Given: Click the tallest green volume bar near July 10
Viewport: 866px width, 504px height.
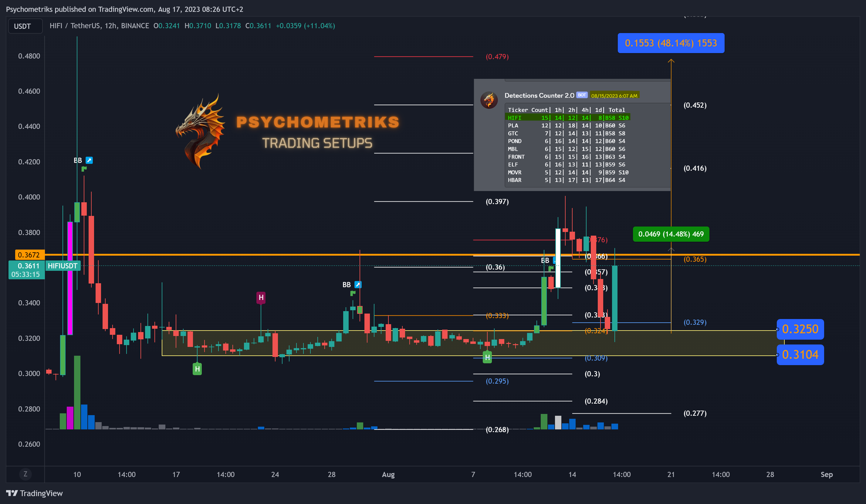Looking at the screenshot, I should coord(77,392).
